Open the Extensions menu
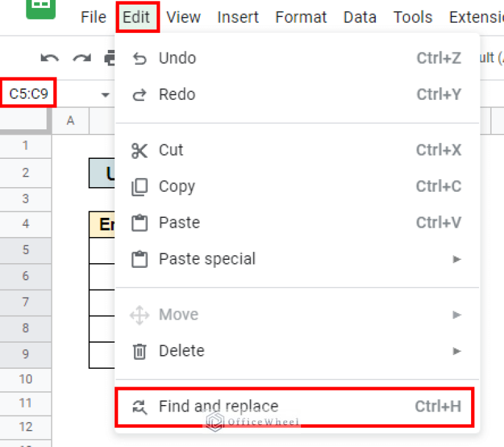Image resolution: width=504 pixels, height=447 pixels. click(x=476, y=17)
